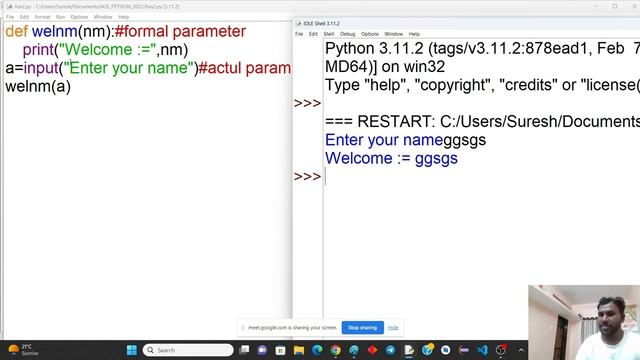Click the IDLE Shell title bar icon
640x360 pixels.
click(x=298, y=24)
